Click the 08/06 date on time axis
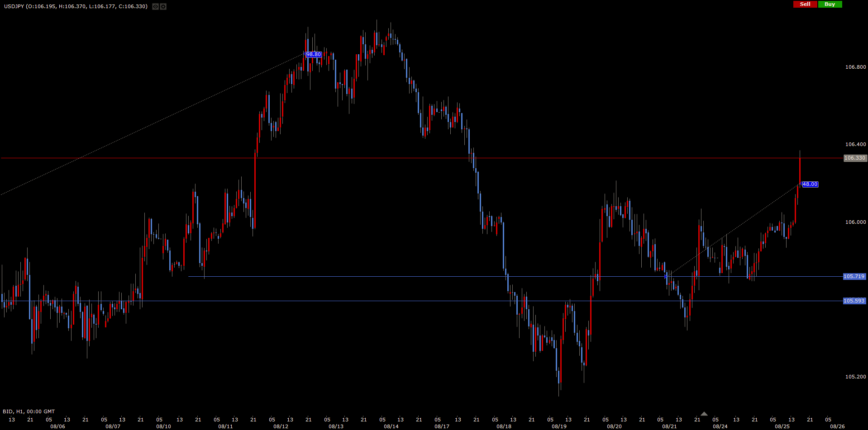This screenshot has width=868, height=430. (57, 426)
